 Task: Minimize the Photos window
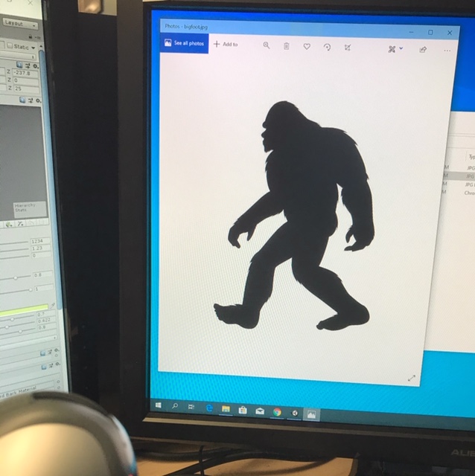click(x=411, y=32)
